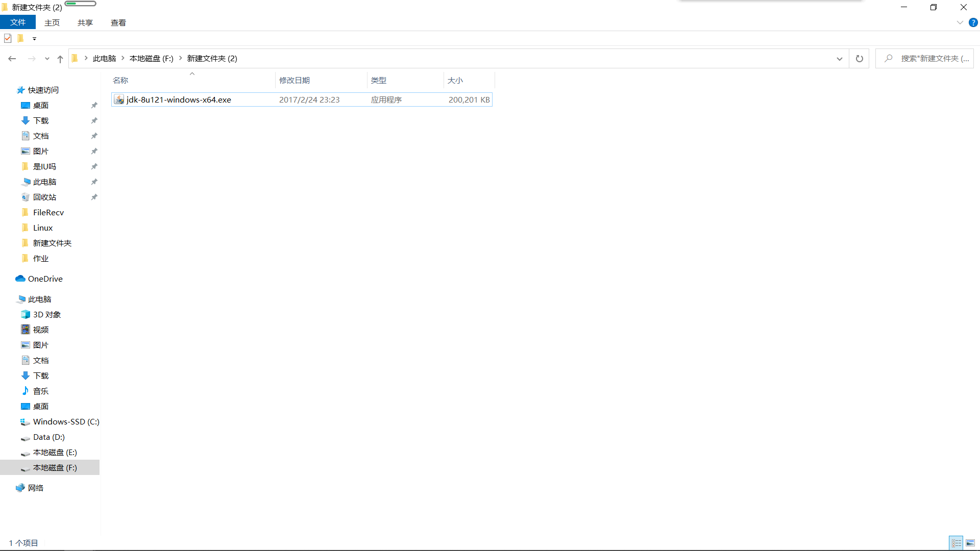Select the 此电脑 tree root
980x551 pixels.
(x=40, y=299)
